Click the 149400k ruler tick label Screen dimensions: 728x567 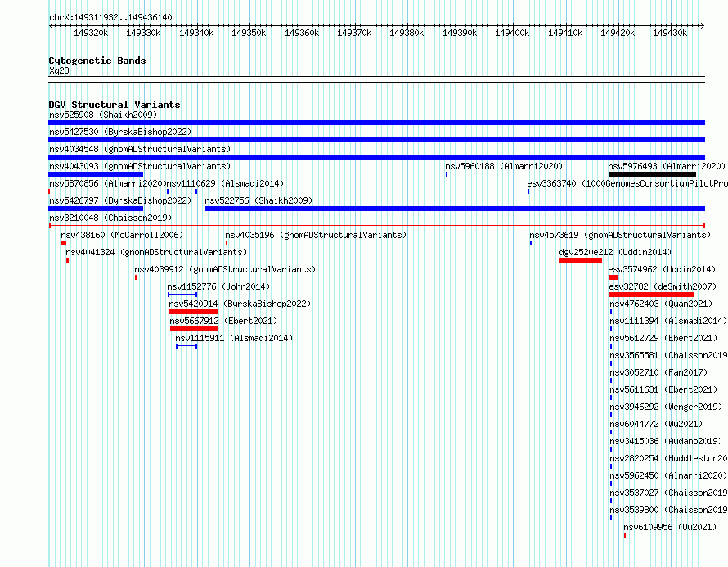point(512,33)
